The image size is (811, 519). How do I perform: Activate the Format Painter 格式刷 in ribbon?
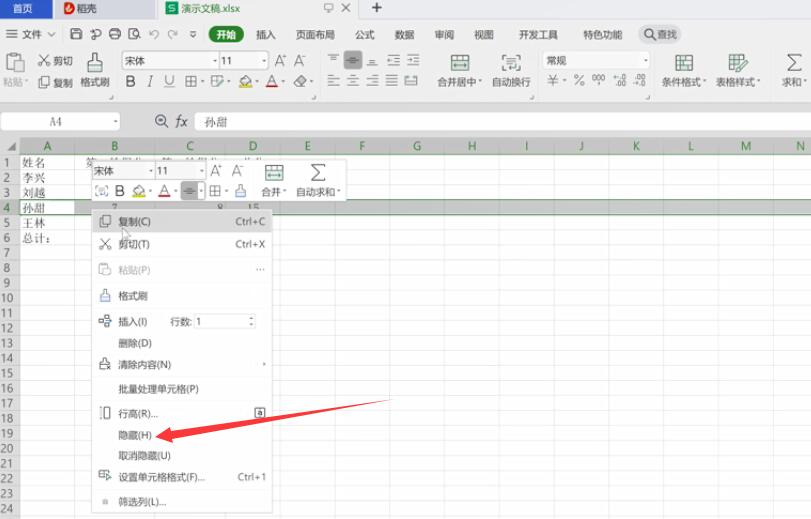[95, 69]
